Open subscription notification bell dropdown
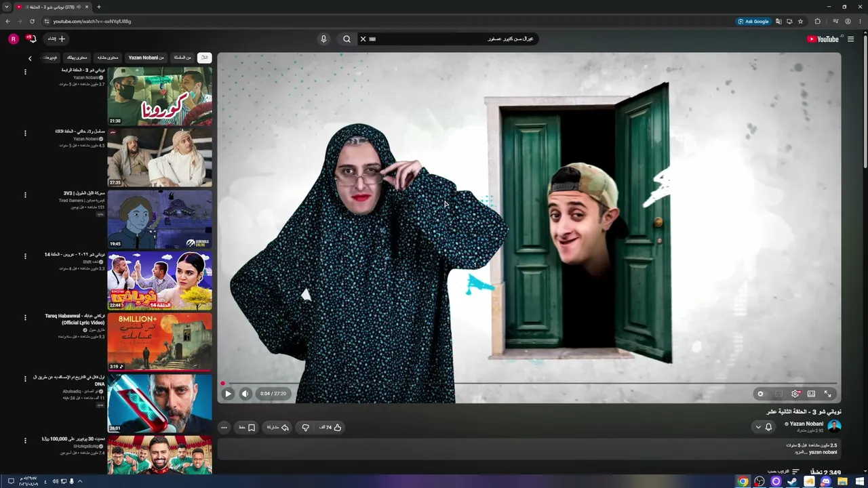The image size is (868, 488). pyautogui.click(x=763, y=427)
